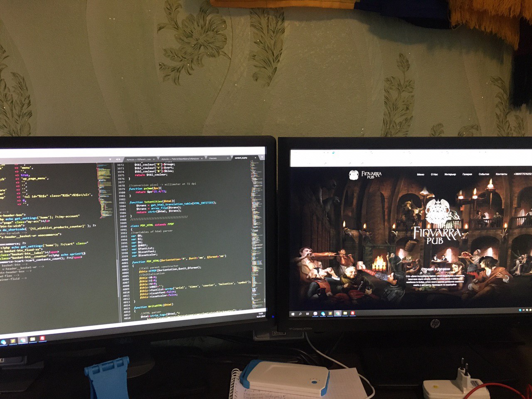This screenshot has height=399, width=532.
Task: Click the clock on left monitor taskbar
Action: 260,315
